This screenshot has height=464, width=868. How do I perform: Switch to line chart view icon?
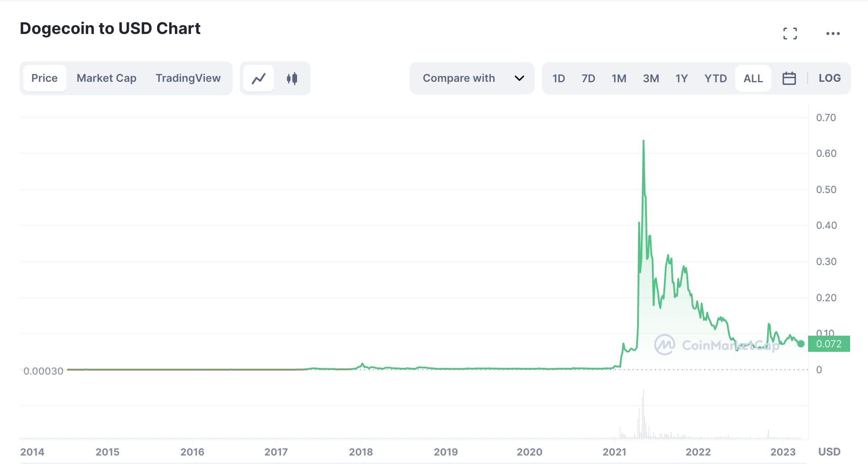pos(259,78)
